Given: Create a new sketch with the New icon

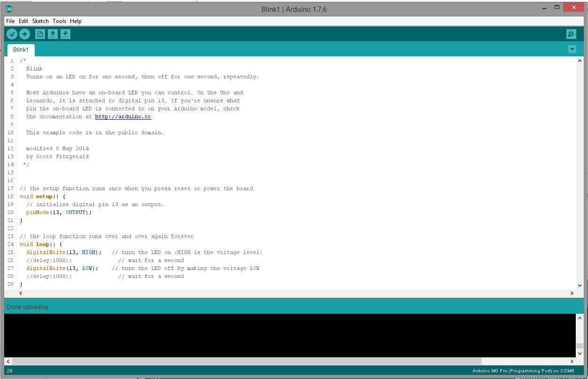Looking at the screenshot, I should click(x=40, y=34).
